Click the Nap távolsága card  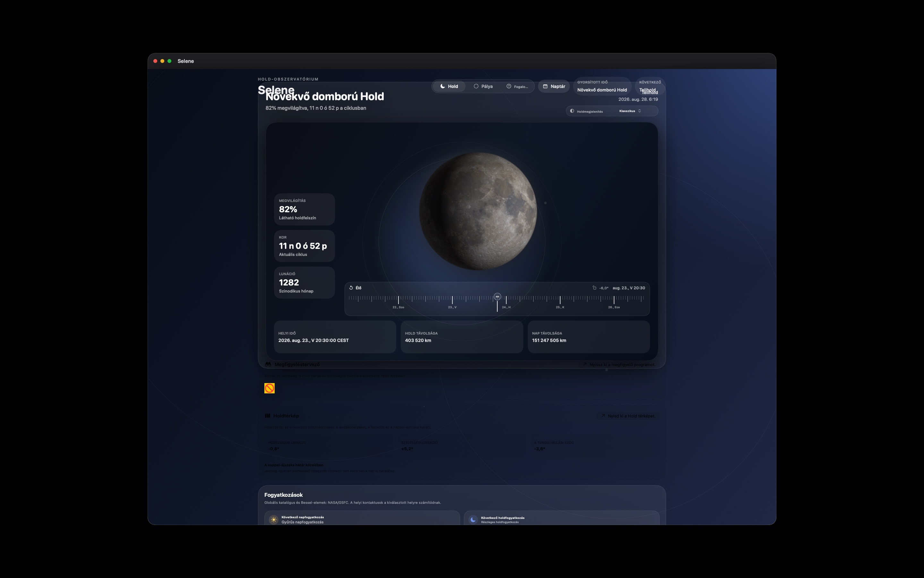click(589, 337)
